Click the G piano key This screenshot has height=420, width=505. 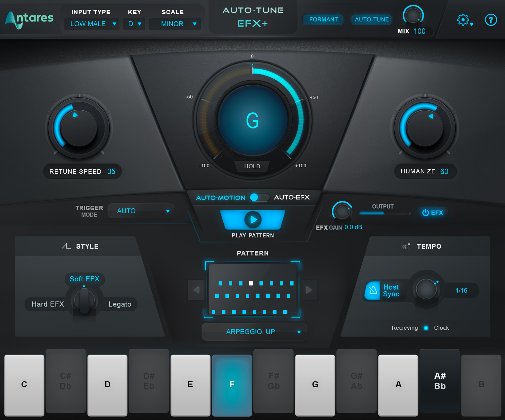tap(315, 385)
